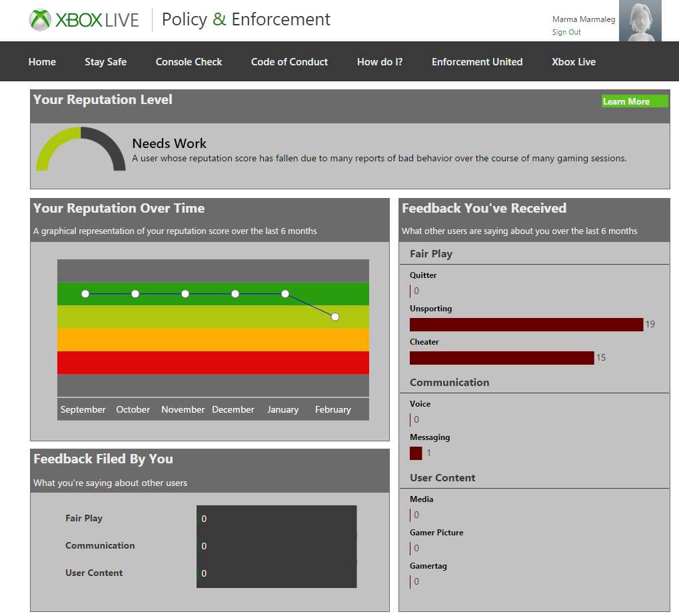The width and height of the screenshot is (679, 616).
Task: Open Enforcement United in navigation
Action: (477, 62)
